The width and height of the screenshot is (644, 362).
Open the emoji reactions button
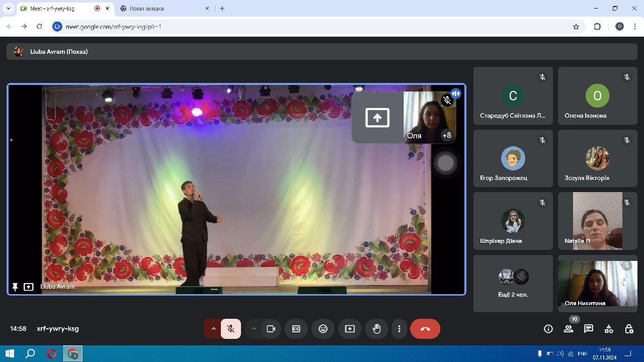(x=323, y=329)
